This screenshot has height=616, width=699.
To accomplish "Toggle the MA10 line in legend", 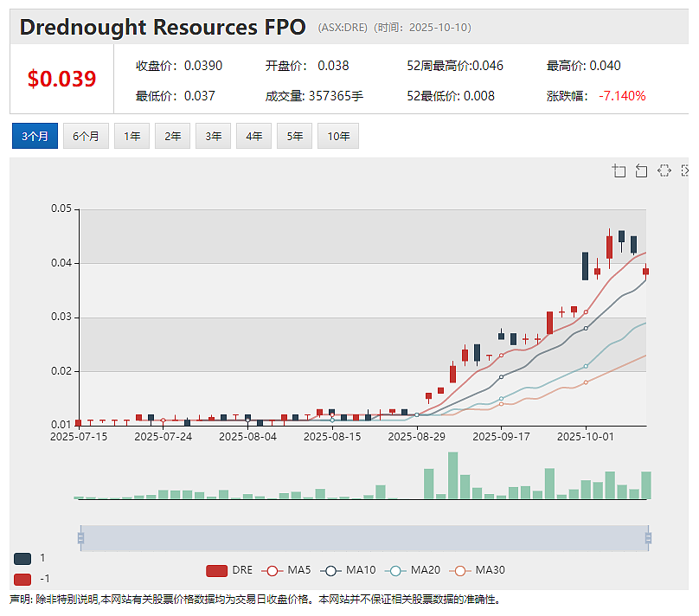I will [348, 570].
